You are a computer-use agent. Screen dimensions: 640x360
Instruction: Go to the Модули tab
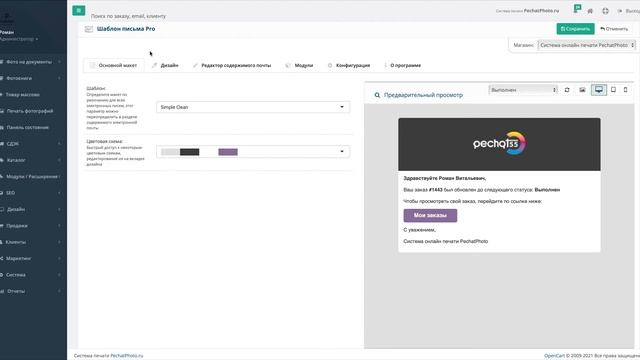(300, 65)
